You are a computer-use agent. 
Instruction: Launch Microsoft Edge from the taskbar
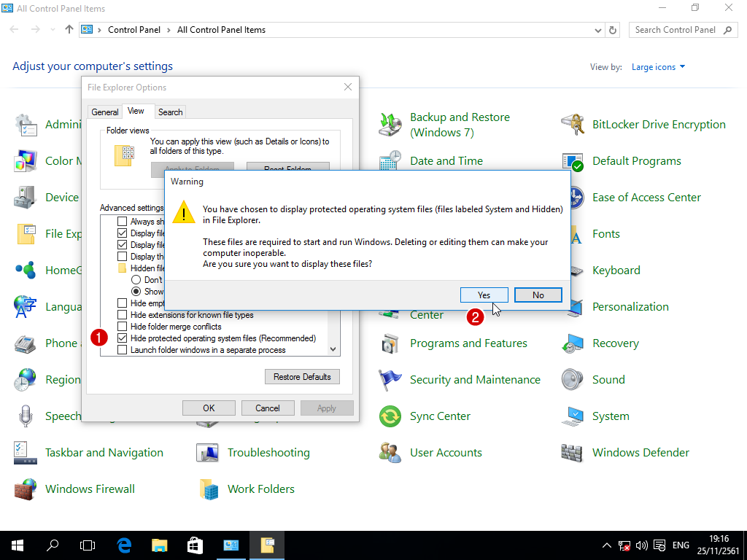[124, 545]
